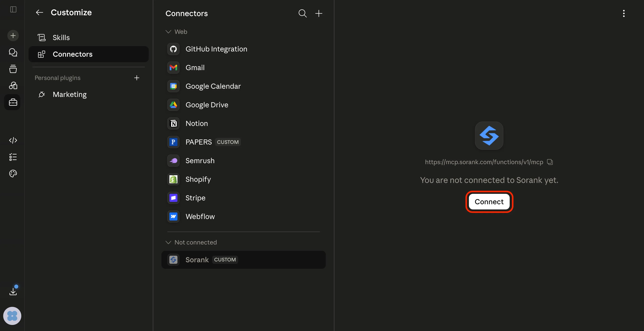Select the Gmail label
Viewport: 644px width, 331px height.
pyautogui.click(x=195, y=68)
